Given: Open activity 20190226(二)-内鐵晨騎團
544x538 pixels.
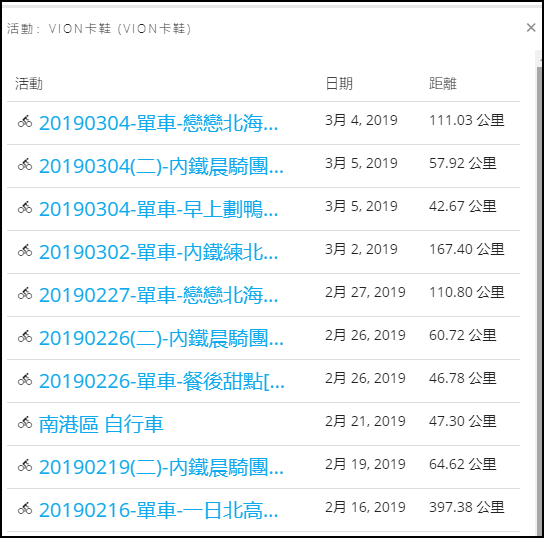Looking at the screenshot, I should (x=161, y=338).
